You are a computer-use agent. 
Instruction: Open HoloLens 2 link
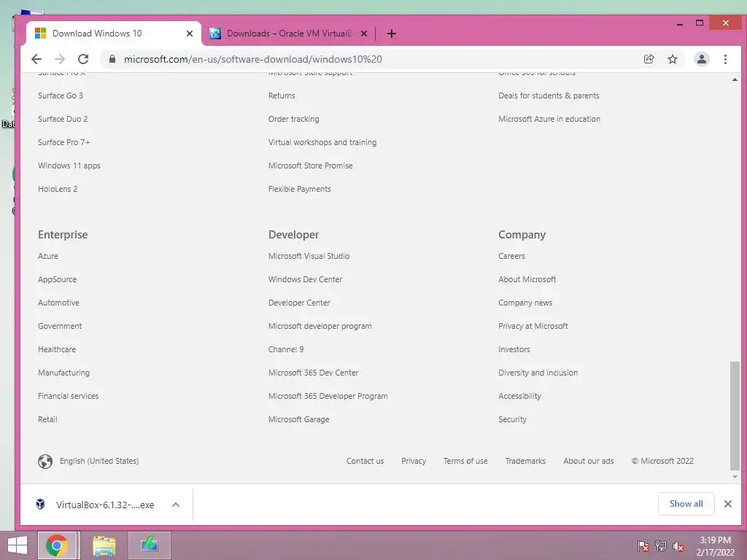(x=58, y=189)
